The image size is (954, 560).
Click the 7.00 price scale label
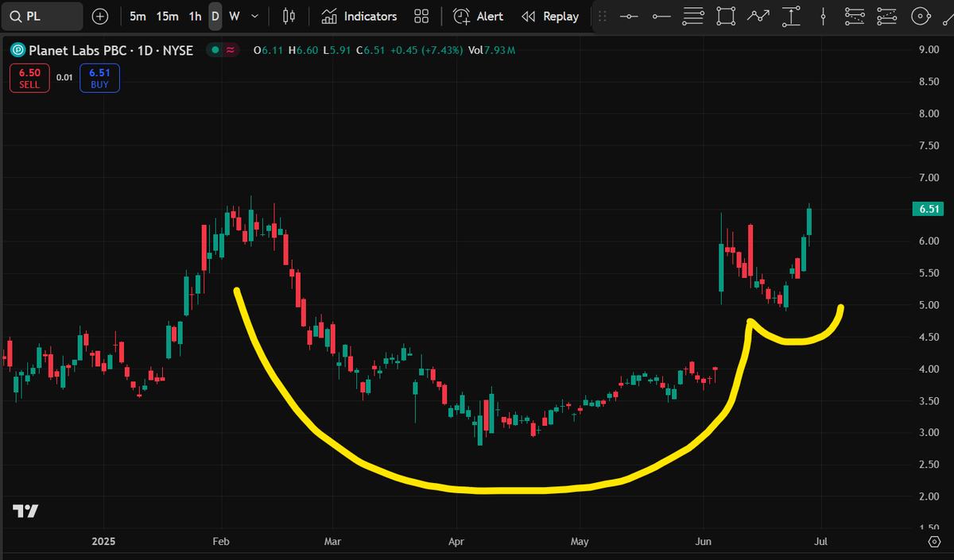(929, 177)
